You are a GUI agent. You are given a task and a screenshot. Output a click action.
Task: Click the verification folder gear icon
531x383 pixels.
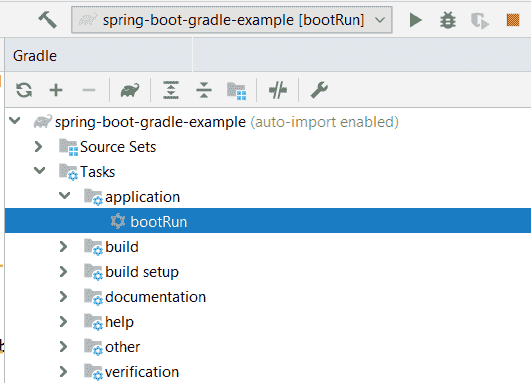[x=93, y=372]
